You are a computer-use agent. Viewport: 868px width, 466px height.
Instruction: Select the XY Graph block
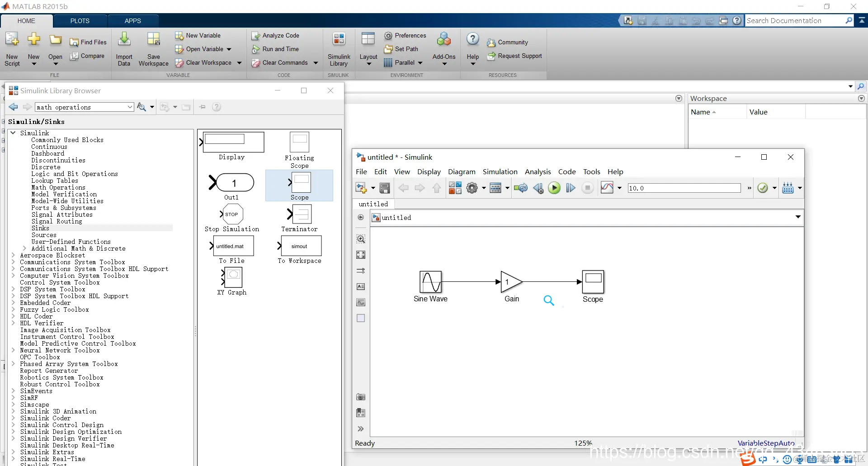(231, 281)
